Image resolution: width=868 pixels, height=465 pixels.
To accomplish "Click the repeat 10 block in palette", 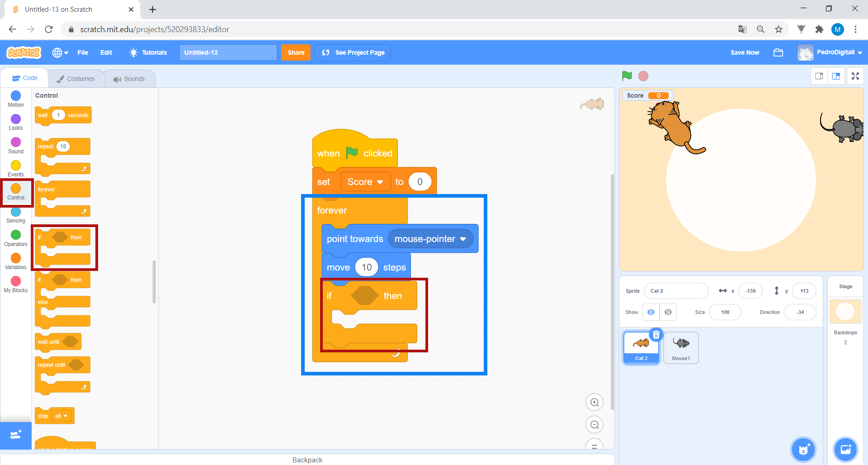I will pos(62,157).
